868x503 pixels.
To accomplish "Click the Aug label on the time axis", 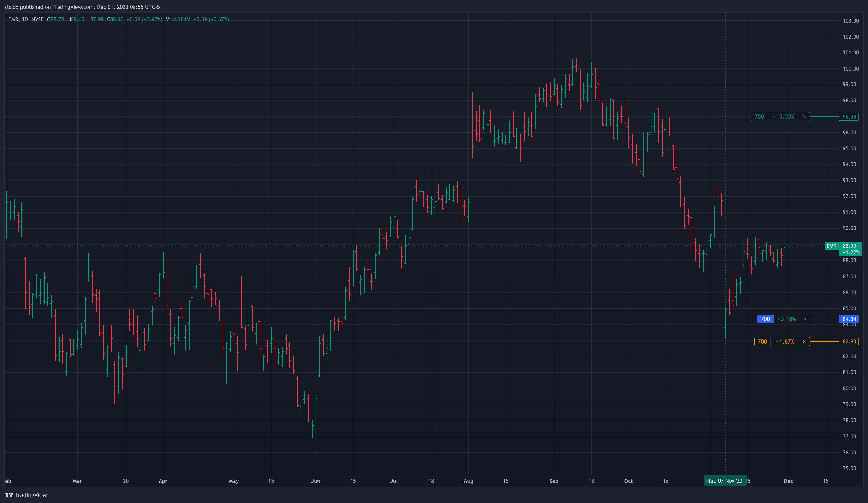I will pos(468,481).
